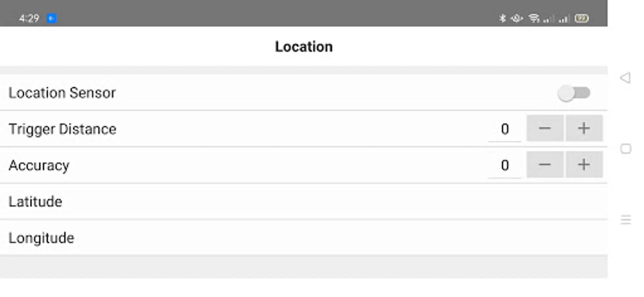The width and height of the screenshot is (644, 297).
Task: Select the Longitude row
Action: point(303,238)
